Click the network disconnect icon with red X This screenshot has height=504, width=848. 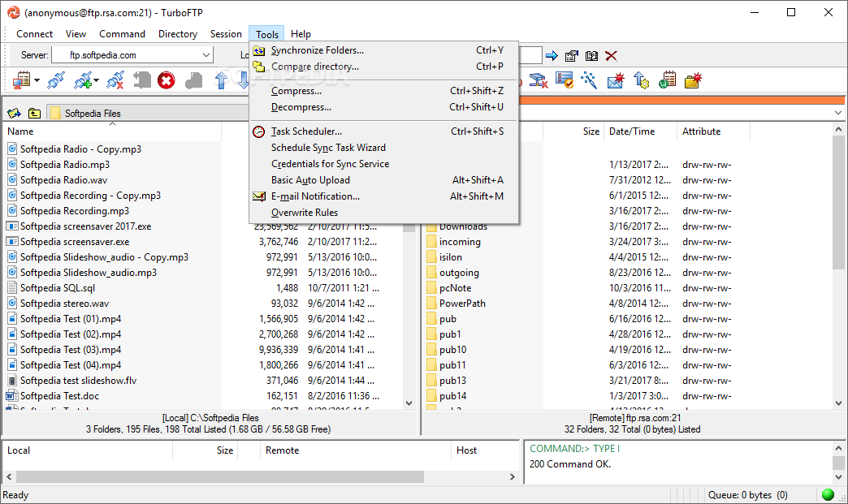click(538, 80)
